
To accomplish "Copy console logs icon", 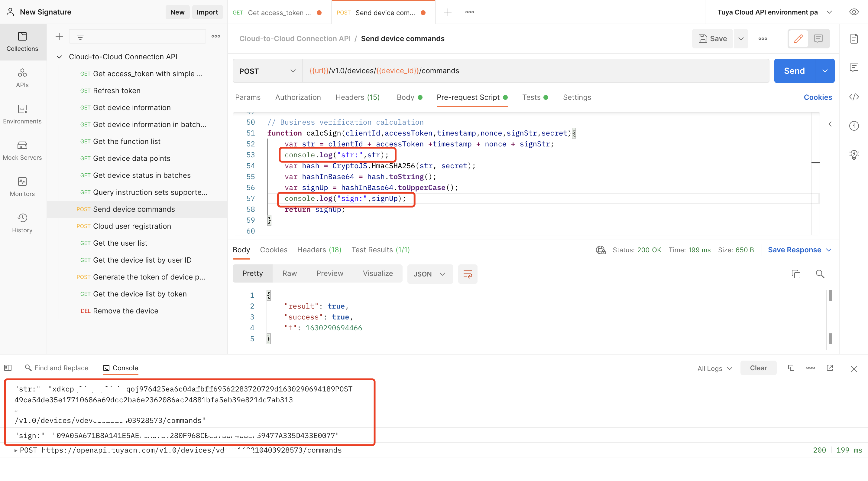I will [x=791, y=368].
